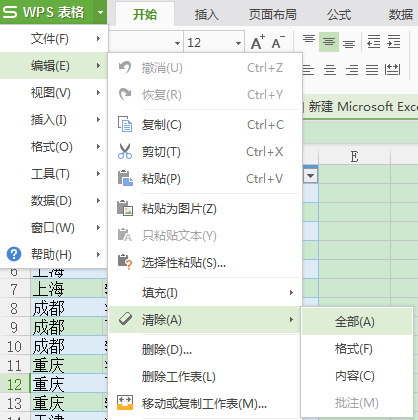Choose 删除(D)... from the menu

(x=205, y=350)
